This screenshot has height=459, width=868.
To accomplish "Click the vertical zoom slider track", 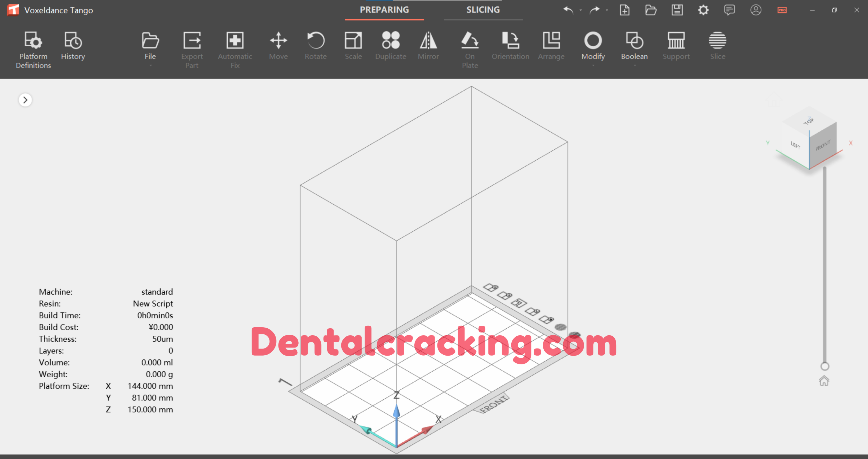I will 825,264.
